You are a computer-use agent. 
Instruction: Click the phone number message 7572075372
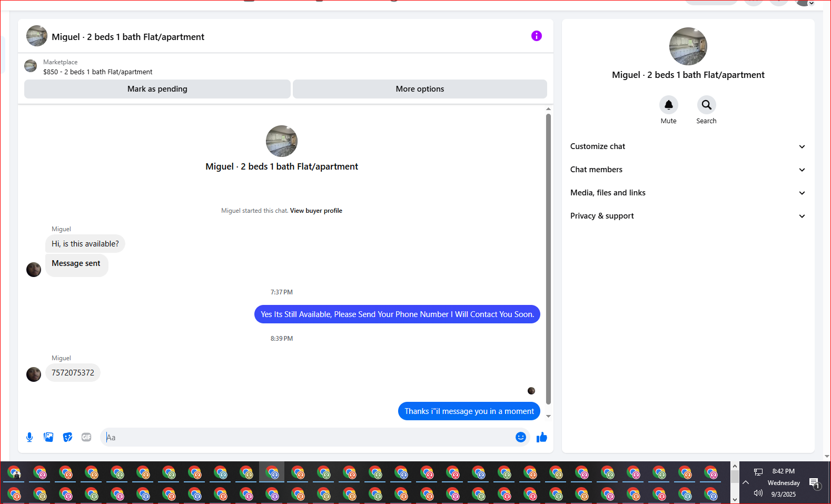(73, 373)
